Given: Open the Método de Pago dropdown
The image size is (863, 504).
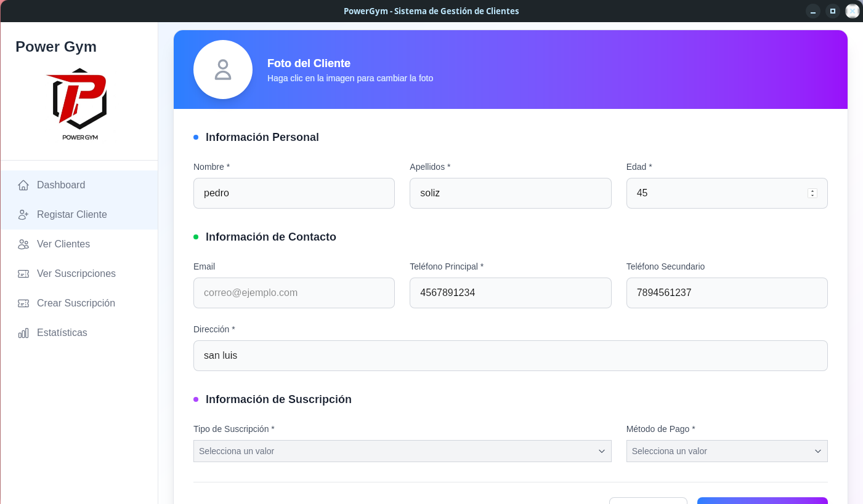Looking at the screenshot, I should click(x=727, y=451).
